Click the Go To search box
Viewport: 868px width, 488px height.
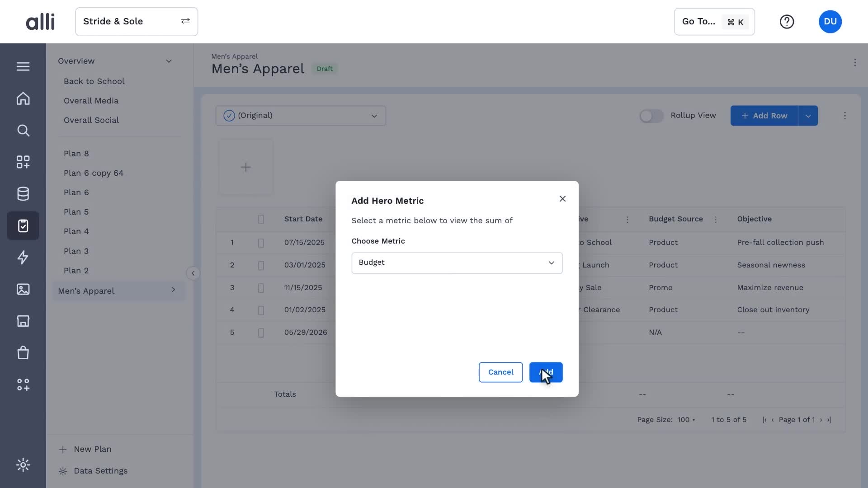pyautogui.click(x=714, y=22)
